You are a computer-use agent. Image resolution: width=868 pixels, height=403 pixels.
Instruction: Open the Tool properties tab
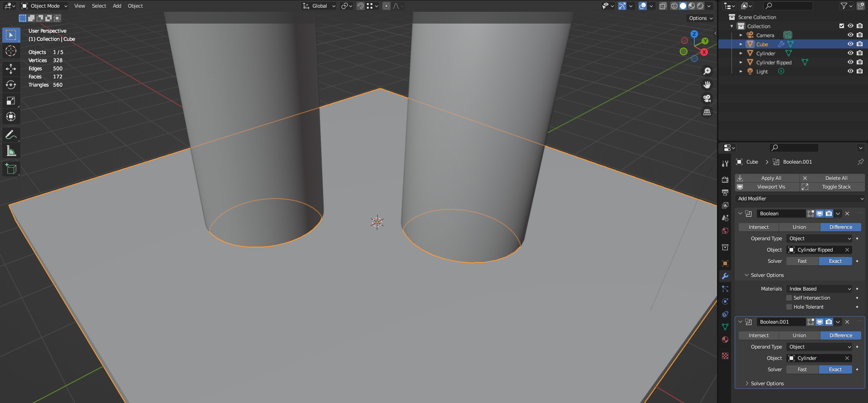[725, 163]
